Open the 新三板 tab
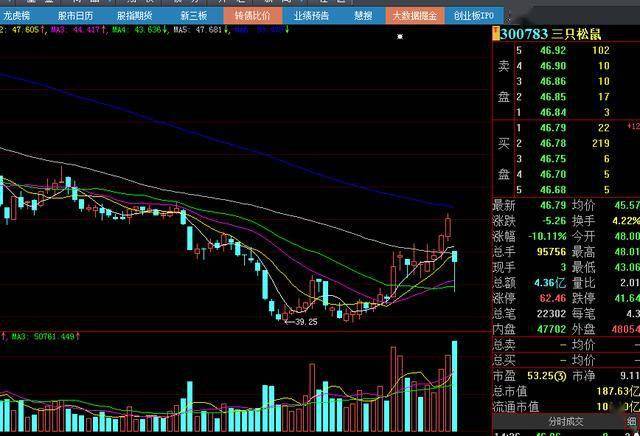 click(193, 16)
